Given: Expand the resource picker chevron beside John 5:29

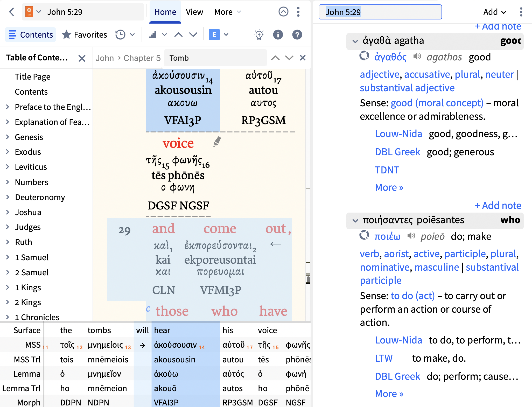Looking at the screenshot, I should pyautogui.click(x=39, y=12).
